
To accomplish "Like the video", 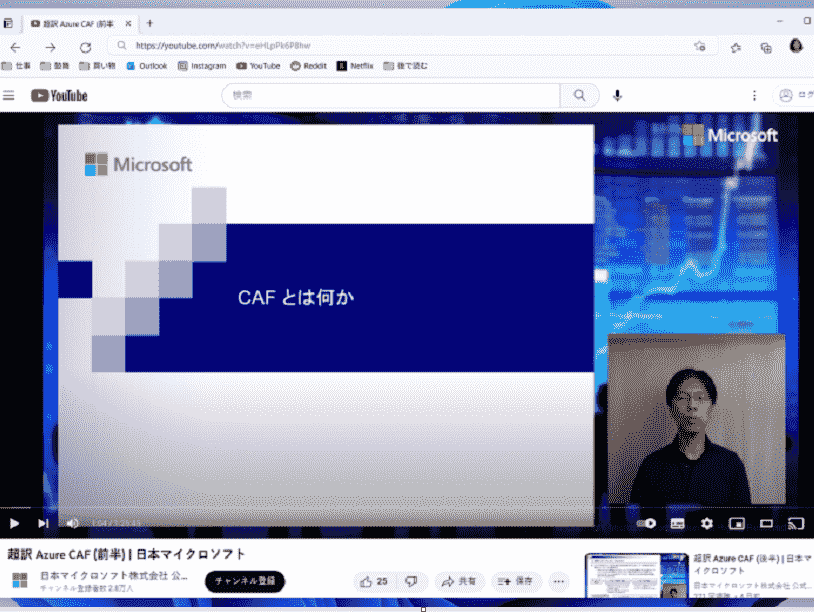I will [x=374, y=581].
